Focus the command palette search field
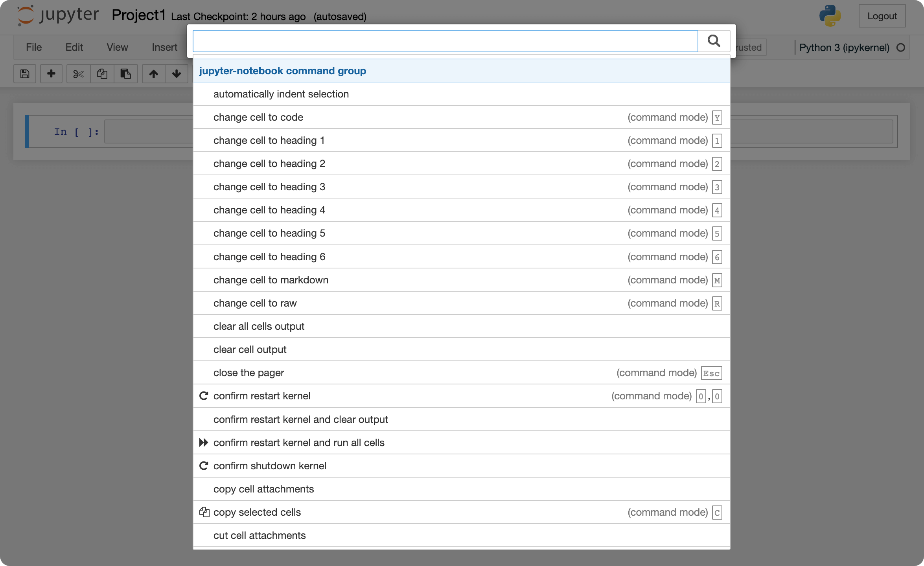Screen dimensions: 924x566 445,41
